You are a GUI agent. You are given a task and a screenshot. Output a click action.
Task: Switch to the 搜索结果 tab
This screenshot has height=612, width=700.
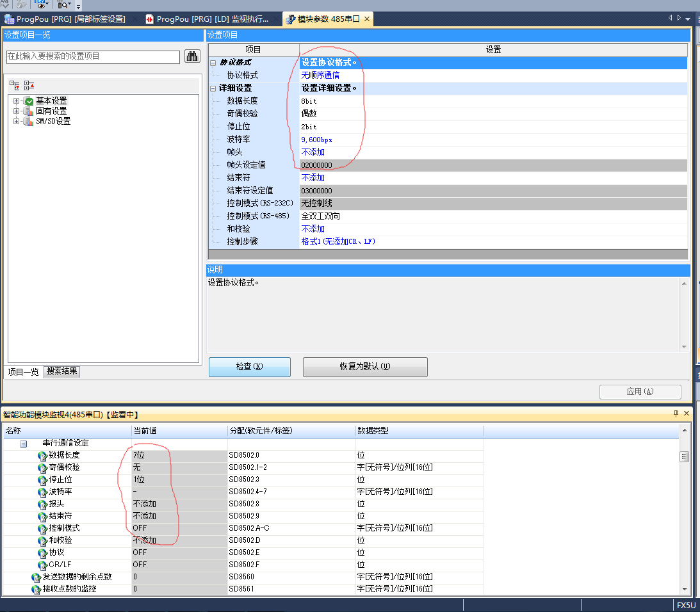click(x=62, y=372)
